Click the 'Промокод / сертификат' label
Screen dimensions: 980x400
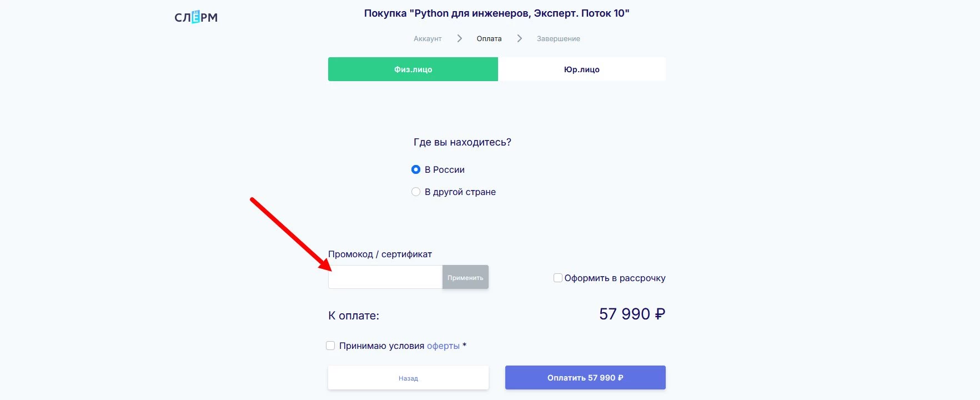380,254
